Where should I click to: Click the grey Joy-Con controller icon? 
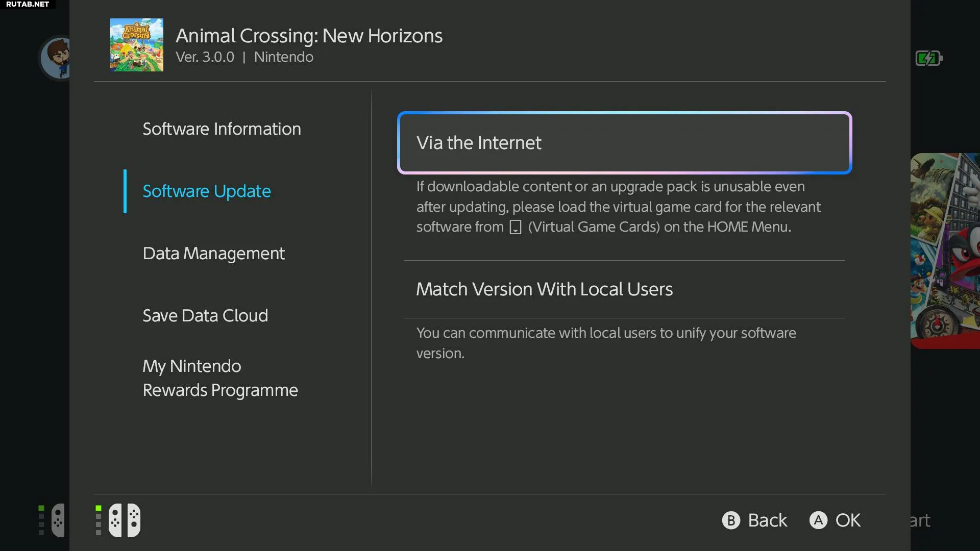point(58,520)
